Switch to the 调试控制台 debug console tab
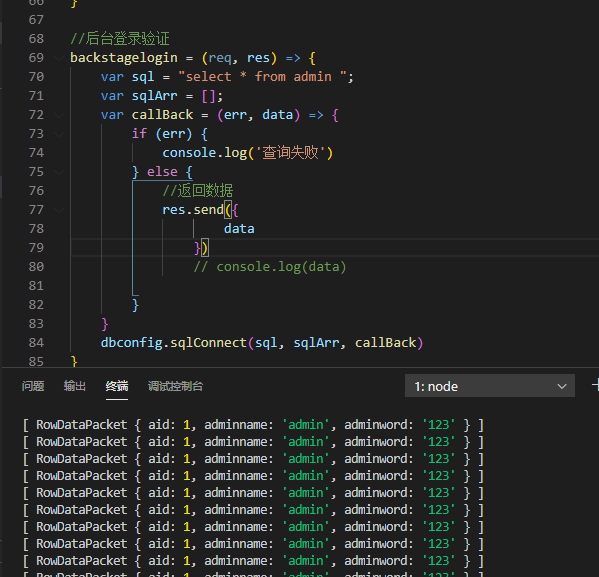Viewport: 599px width, 577px height. coord(175,386)
